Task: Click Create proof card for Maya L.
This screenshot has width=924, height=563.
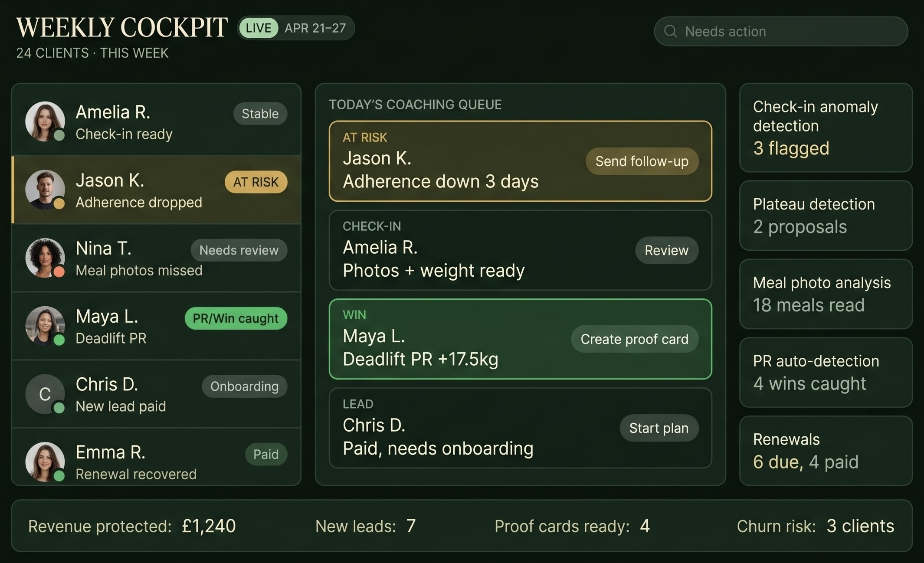Action: click(634, 339)
